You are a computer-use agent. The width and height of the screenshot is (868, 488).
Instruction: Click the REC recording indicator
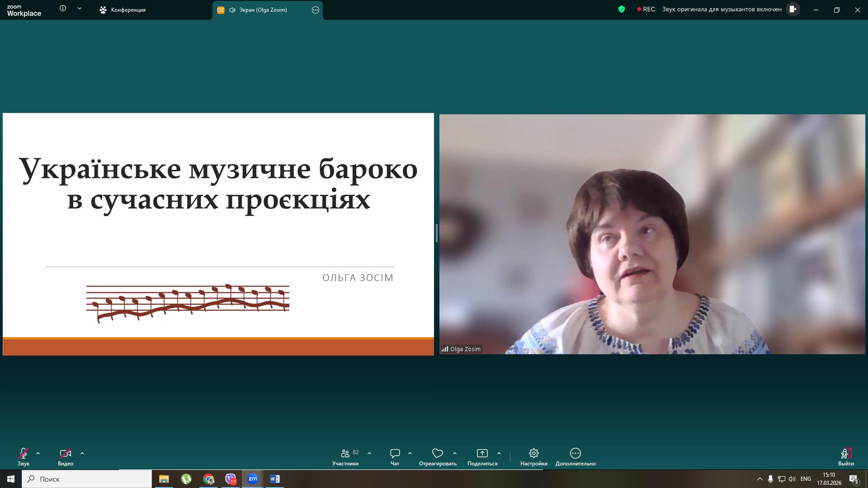[x=646, y=9]
